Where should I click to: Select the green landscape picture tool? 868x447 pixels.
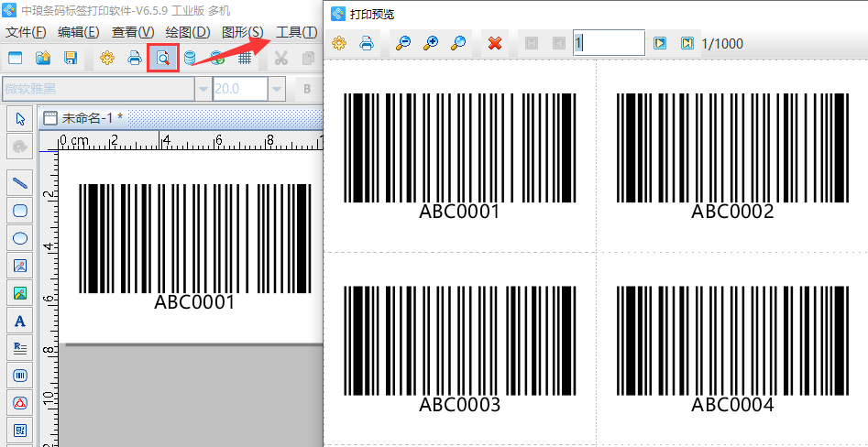[20, 293]
